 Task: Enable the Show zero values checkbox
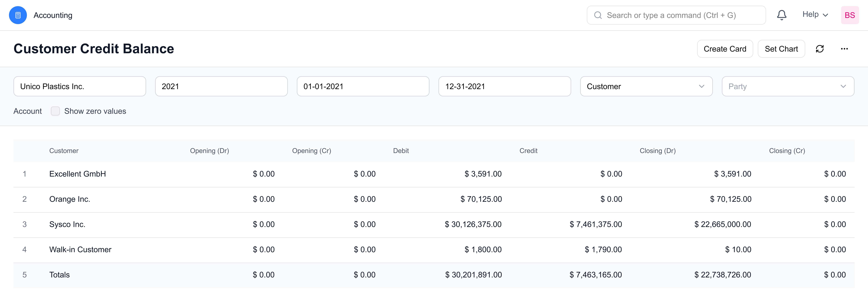pos(55,111)
